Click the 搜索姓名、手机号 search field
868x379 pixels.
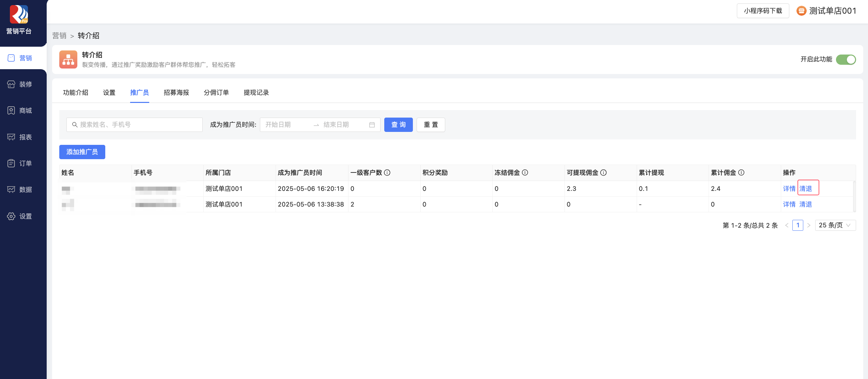[135, 125]
